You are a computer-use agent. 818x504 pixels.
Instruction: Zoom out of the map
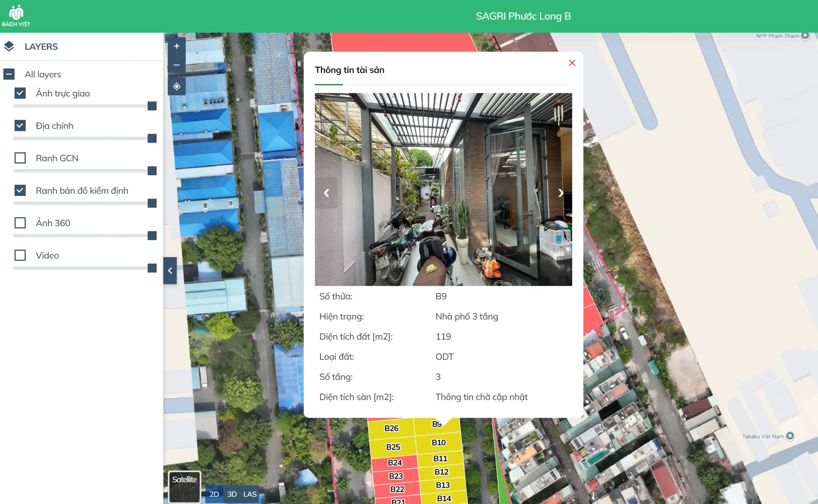click(176, 65)
